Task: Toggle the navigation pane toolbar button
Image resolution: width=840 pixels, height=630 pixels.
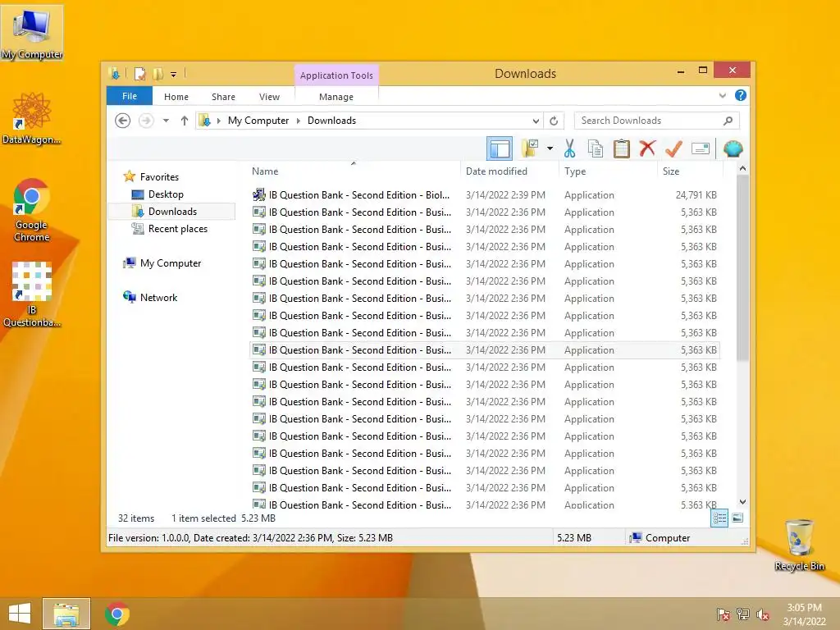Action: tap(500, 149)
